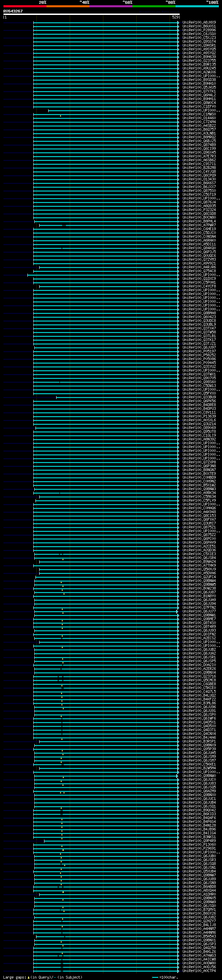Select the UniRef100_O23755 label
This screenshot has height=980, width=222.
[199, 60]
